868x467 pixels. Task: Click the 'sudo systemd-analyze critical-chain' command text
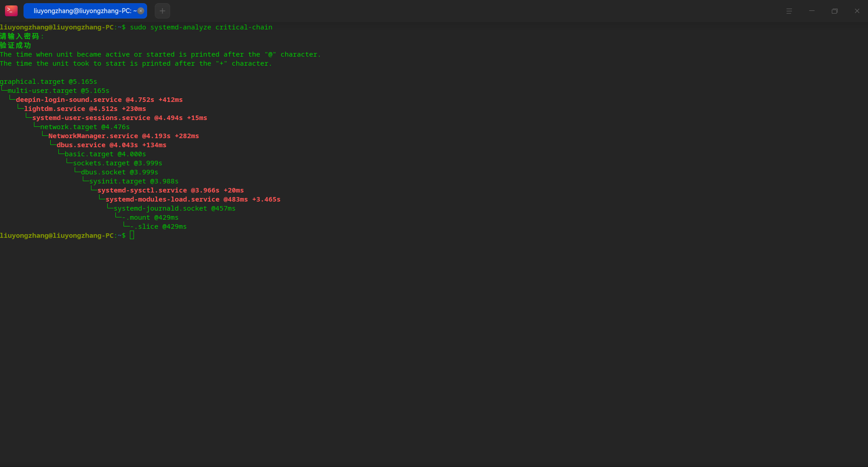coord(201,27)
